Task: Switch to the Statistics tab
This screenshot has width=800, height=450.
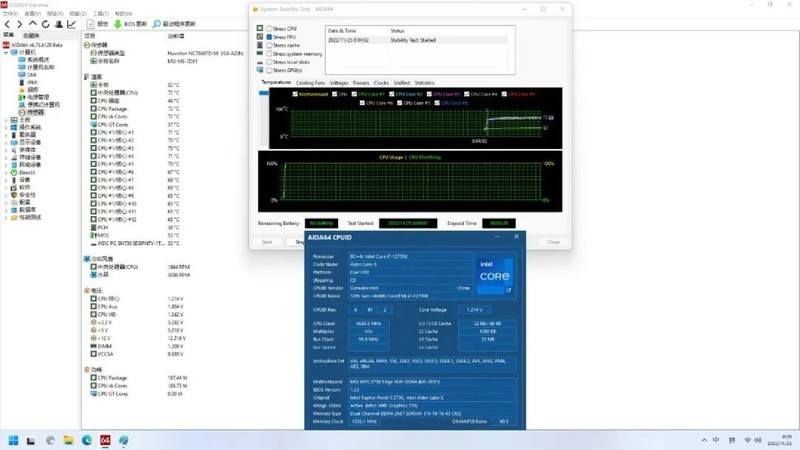Action: [424, 83]
